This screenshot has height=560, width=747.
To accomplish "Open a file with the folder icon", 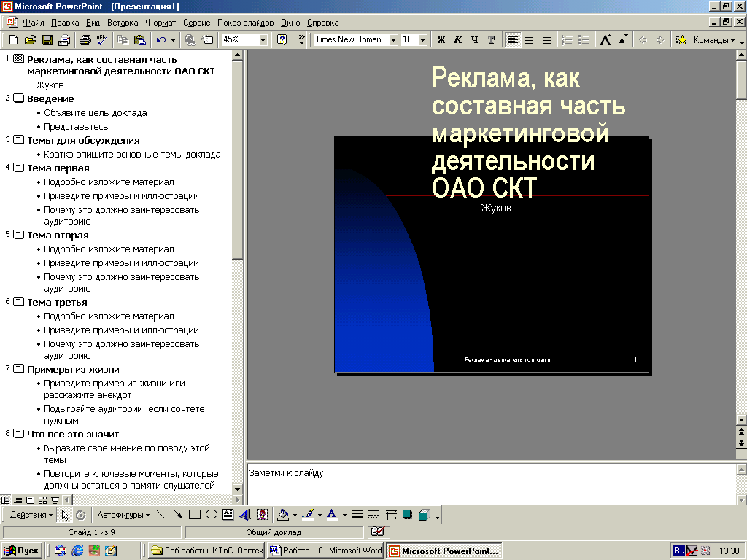I will tap(31, 40).
